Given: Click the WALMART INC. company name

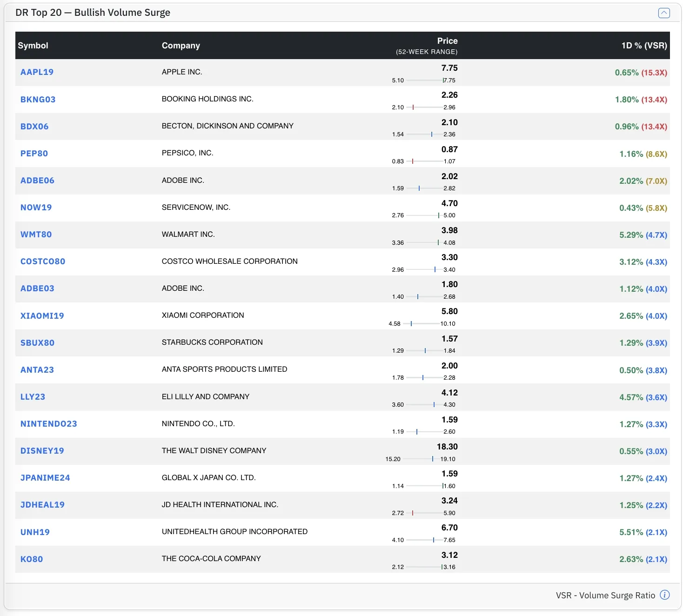Looking at the screenshot, I should click(188, 234).
